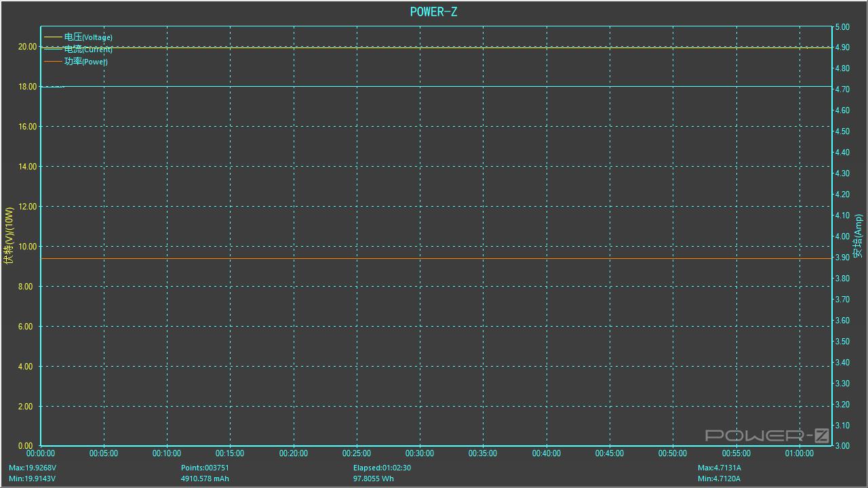Click the 18.00 left axis label
The image size is (868, 488).
click(x=27, y=87)
